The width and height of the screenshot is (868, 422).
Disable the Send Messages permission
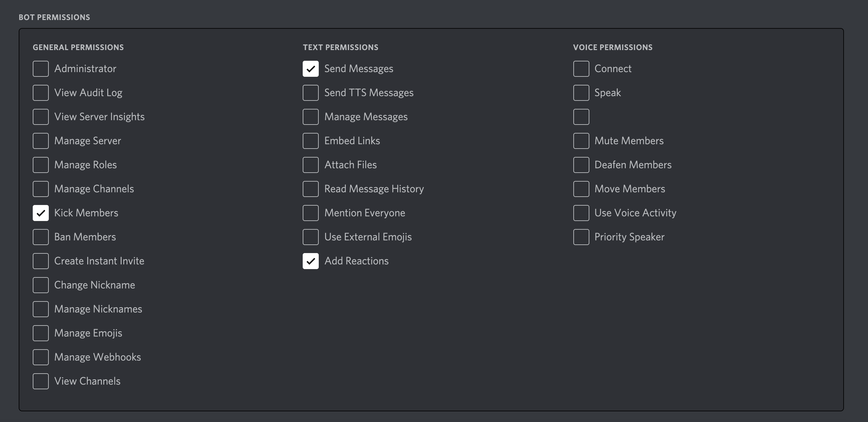[x=310, y=69]
